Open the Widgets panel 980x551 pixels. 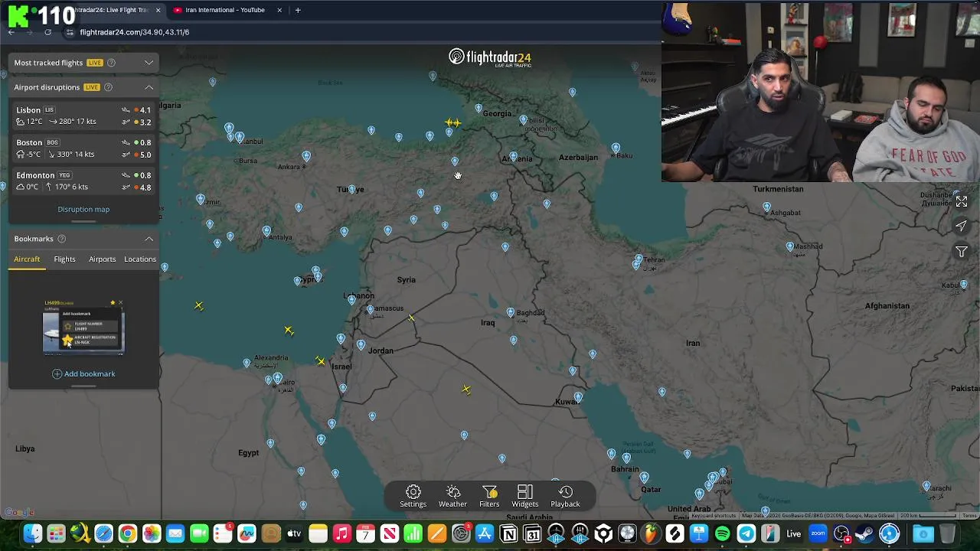point(524,496)
